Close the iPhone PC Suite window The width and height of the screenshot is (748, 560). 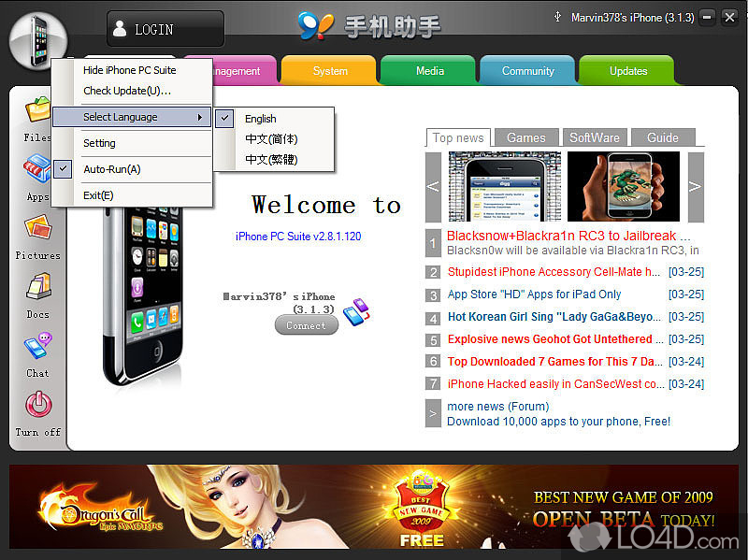click(x=729, y=18)
